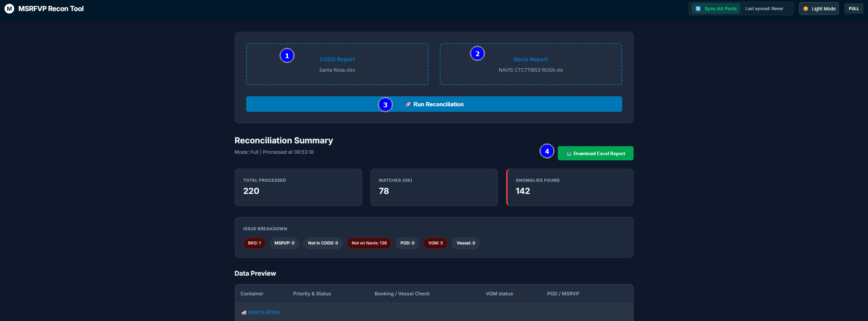The image size is (868, 321).
Task: Select the Anomalies Found 142 card
Action: coord(570,187)
